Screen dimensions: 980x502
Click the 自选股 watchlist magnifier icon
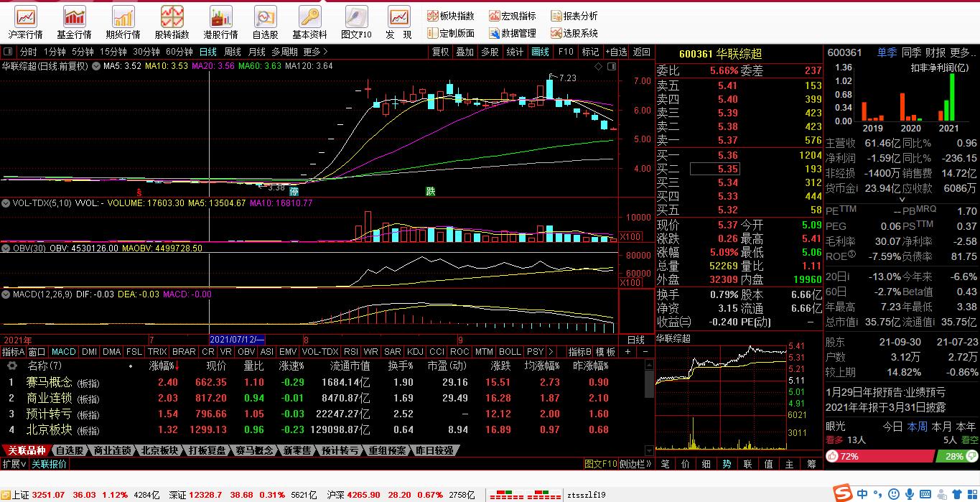265,17
